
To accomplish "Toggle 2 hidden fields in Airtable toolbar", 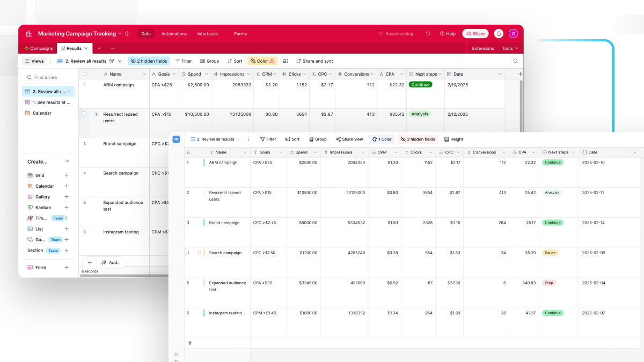I will click(149, 61).
